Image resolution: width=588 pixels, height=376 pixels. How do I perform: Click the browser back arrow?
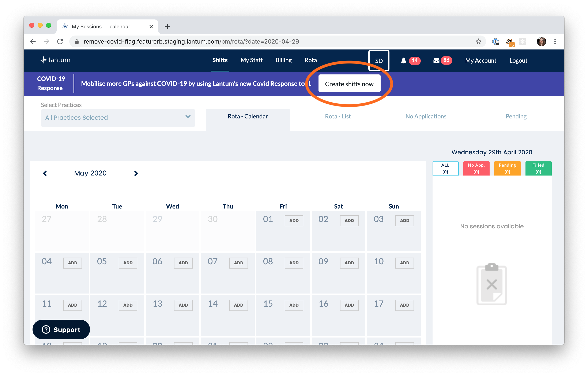tap(33, 41)
